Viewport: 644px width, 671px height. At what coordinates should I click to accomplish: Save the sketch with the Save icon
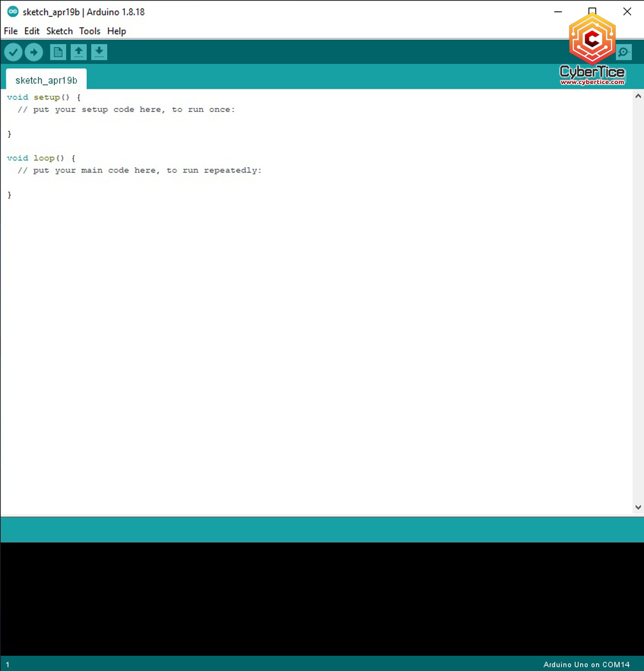click(x=99, y=52)
